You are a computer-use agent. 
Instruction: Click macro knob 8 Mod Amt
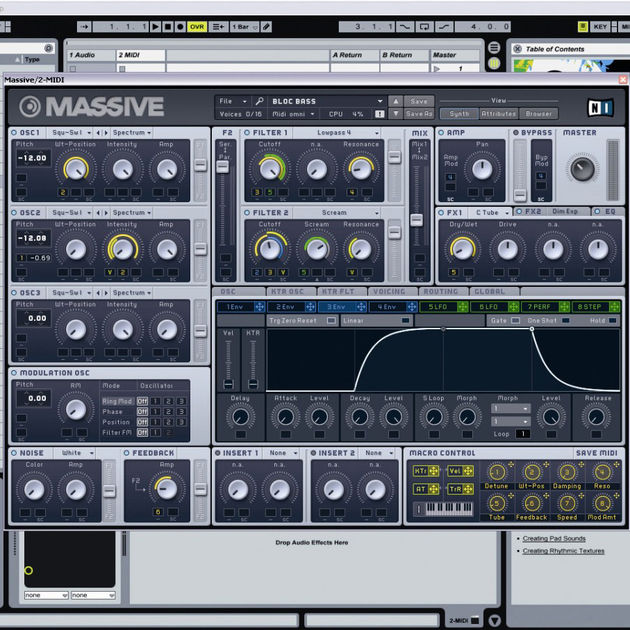point(602,503)
